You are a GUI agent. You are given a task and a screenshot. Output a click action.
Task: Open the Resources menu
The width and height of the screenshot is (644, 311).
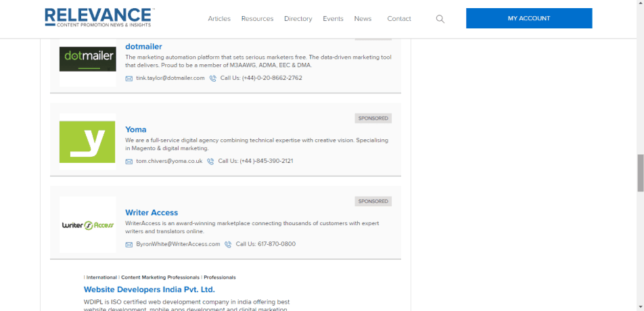tap(258, 19)
